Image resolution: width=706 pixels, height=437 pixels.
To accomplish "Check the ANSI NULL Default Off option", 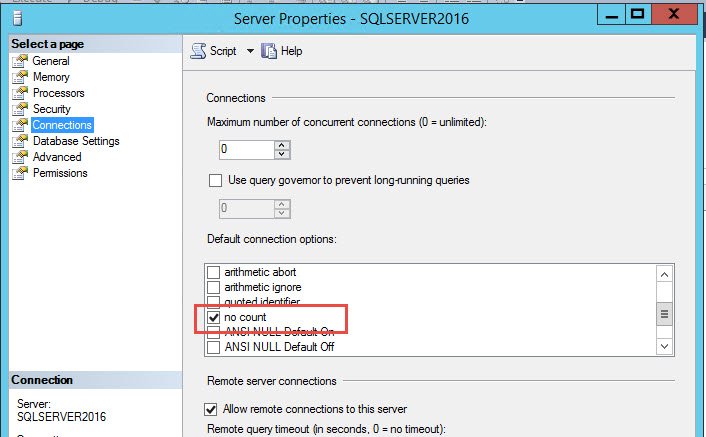I will tap(213, 347).
